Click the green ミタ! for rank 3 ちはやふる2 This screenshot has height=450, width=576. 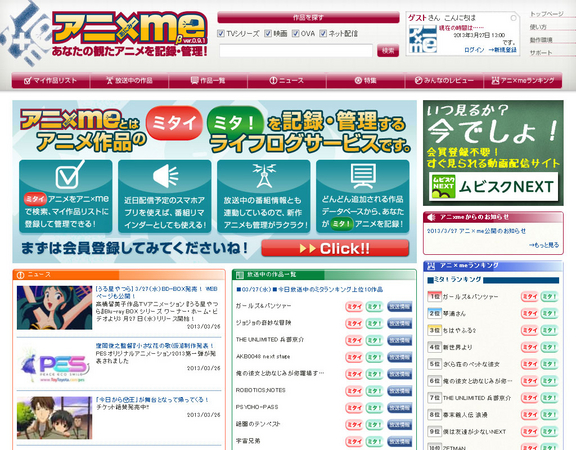coord(549,330)
